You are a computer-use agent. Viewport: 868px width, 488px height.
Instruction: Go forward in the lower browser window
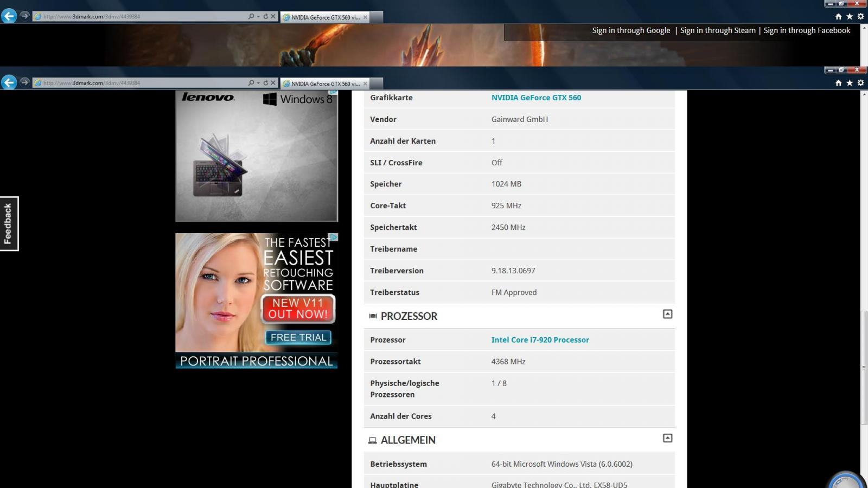(24, 82)
